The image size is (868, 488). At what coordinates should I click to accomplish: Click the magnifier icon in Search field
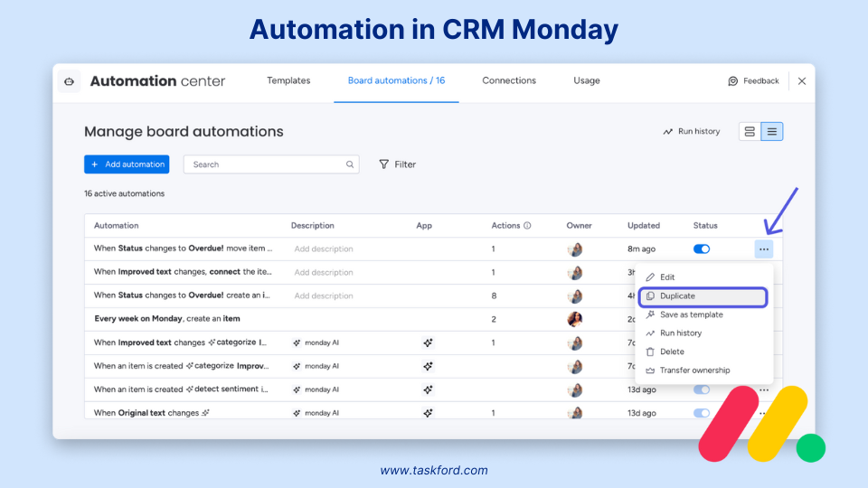coord(350,164)
